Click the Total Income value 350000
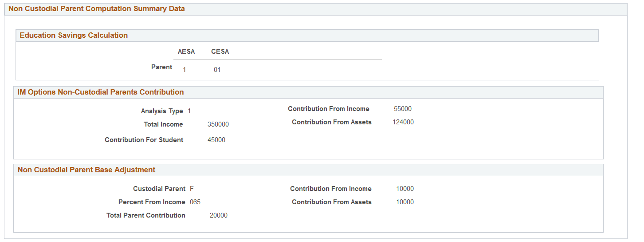644x242 pixels. 218,124
